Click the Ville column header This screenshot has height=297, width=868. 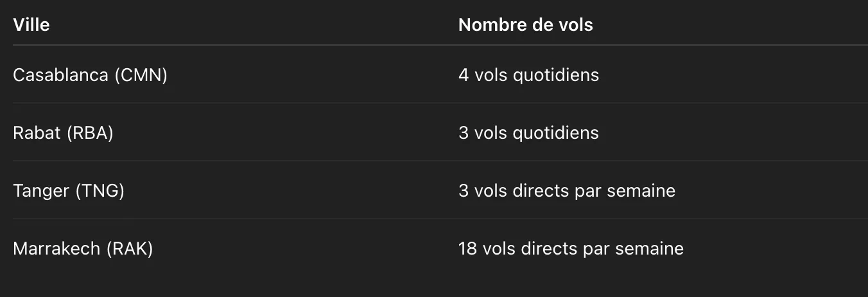[31, 25]
